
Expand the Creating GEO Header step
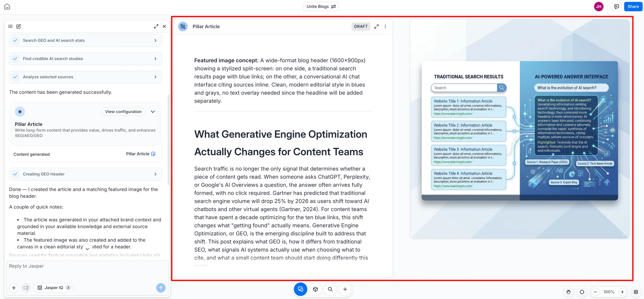(86, 174)
